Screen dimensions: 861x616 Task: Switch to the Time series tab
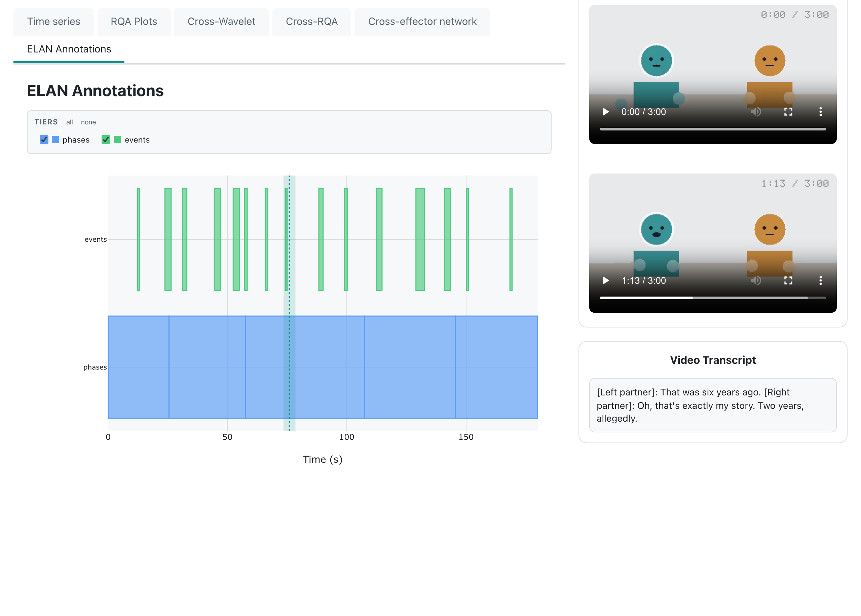click(x=53, y=22)
